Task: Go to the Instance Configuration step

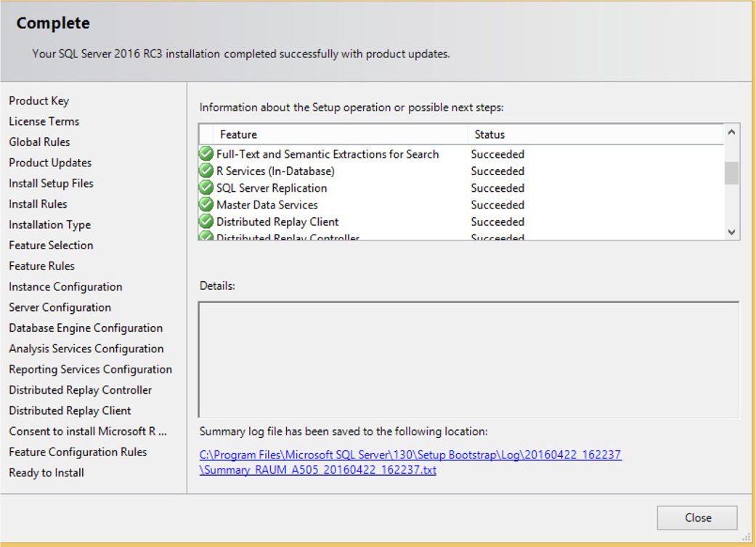Action: (65, 287)
